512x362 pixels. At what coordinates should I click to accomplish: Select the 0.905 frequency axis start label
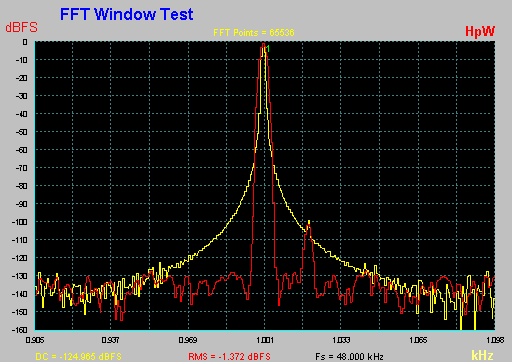click(x=35, y=340)
